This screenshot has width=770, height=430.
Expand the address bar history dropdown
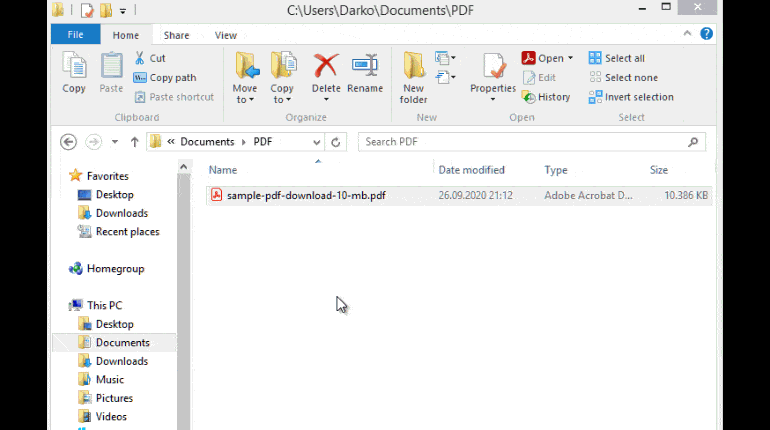click(x=317, y=142)
